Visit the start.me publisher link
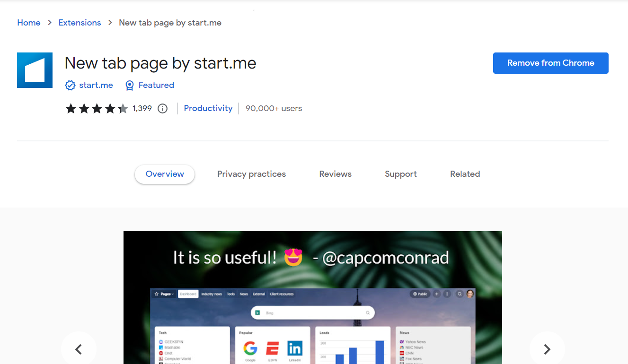 coord(96,85)
